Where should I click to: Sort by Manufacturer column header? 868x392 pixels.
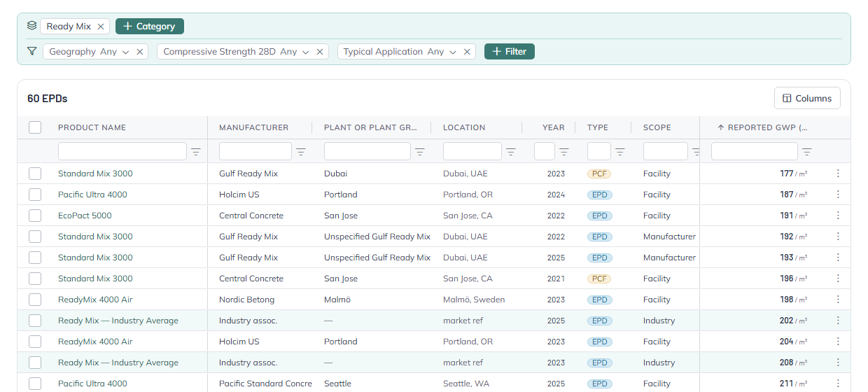click(253, 127)
